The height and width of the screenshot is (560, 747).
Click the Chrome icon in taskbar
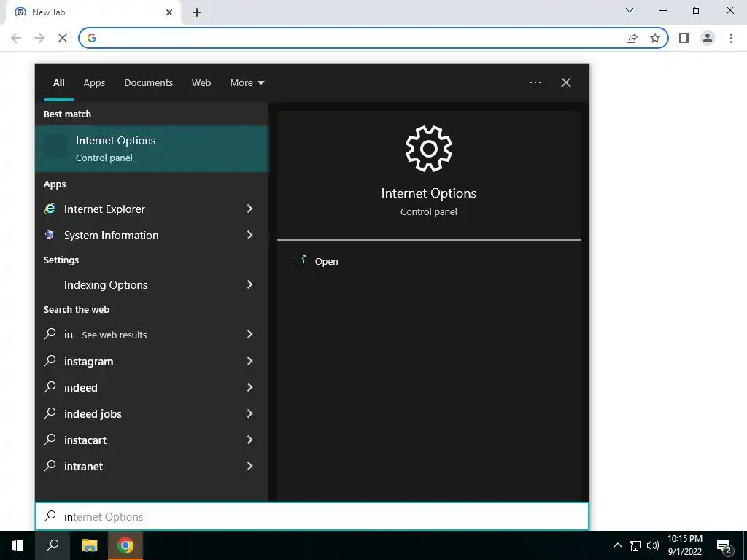click(125, 545)
